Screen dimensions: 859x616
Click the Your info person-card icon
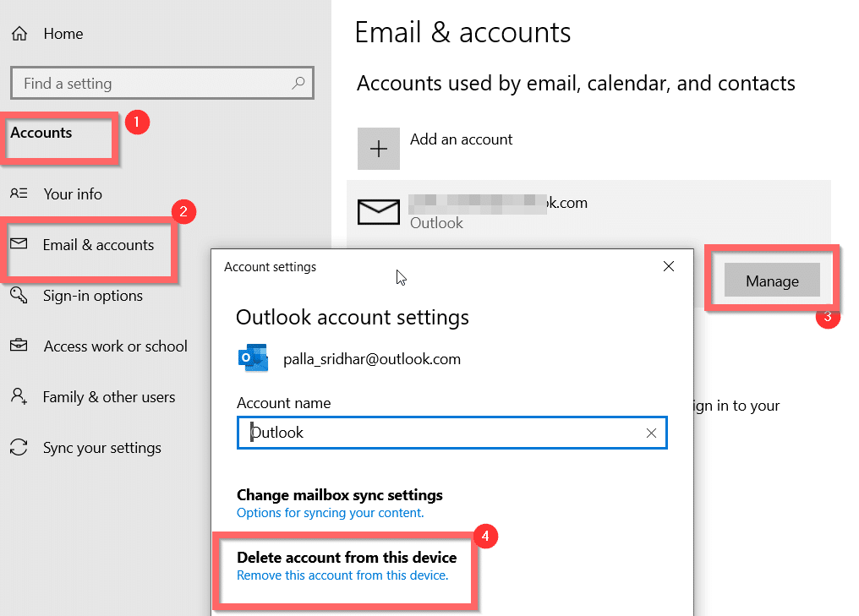[19, 194]
